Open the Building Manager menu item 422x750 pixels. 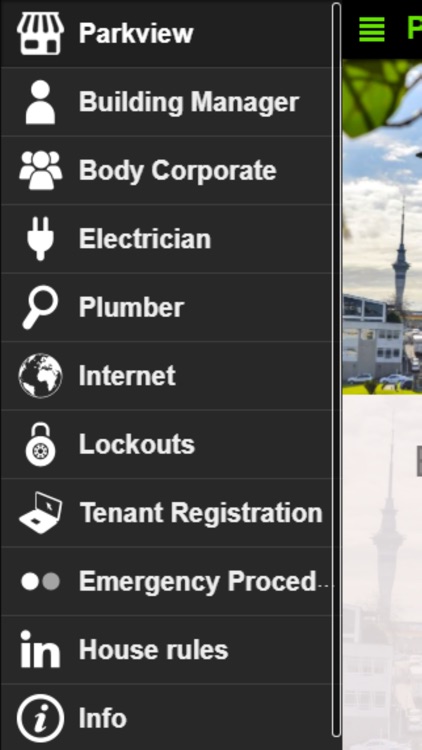click(x=167, y=102)
